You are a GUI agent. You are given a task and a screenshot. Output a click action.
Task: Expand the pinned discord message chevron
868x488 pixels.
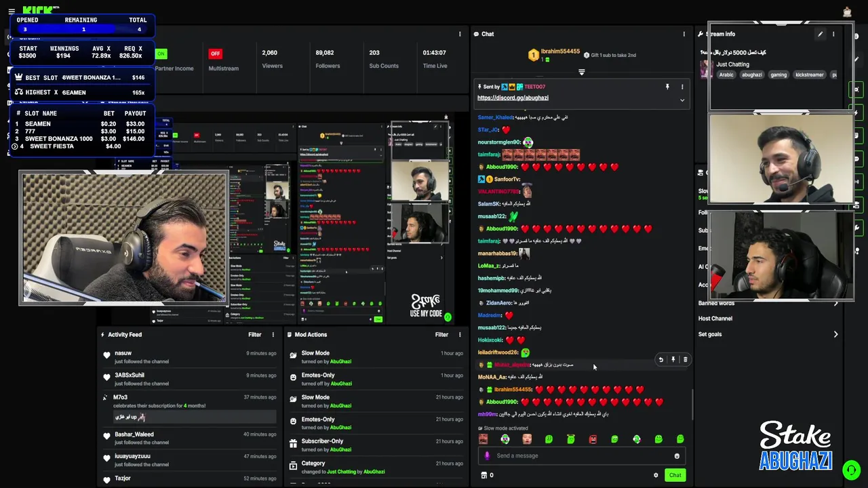point(682,100)
